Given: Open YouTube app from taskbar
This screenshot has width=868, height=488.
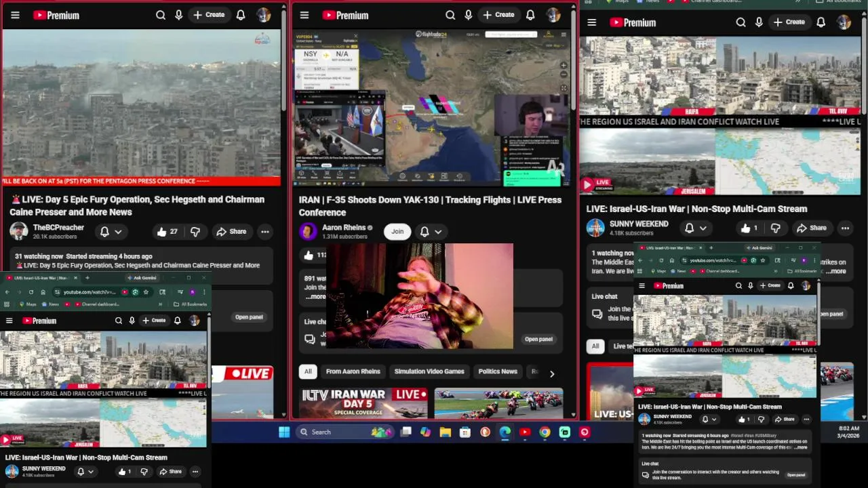Looking at the screenshot, I should point(525,432).
